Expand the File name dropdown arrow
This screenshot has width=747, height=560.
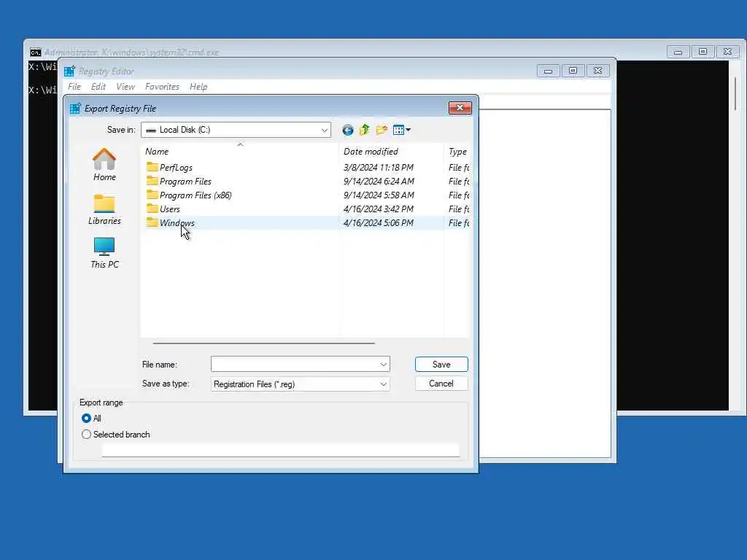click(x=384, y=365)
